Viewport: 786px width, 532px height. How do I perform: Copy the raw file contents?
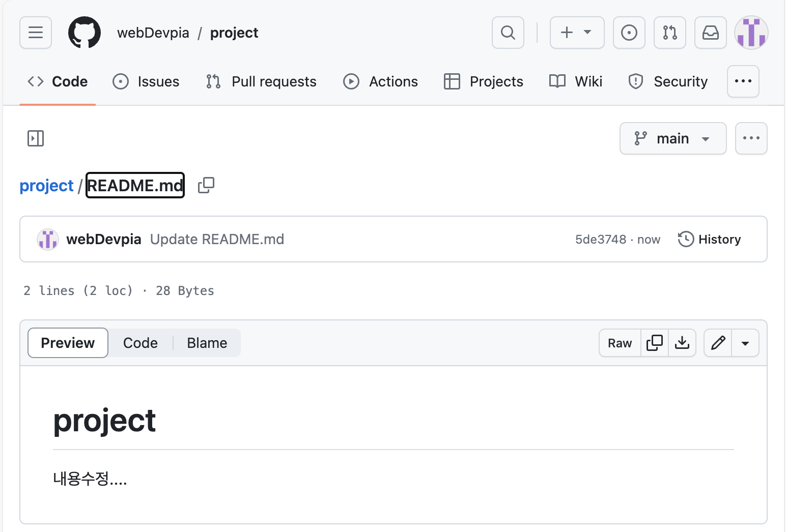pos(654,343)
